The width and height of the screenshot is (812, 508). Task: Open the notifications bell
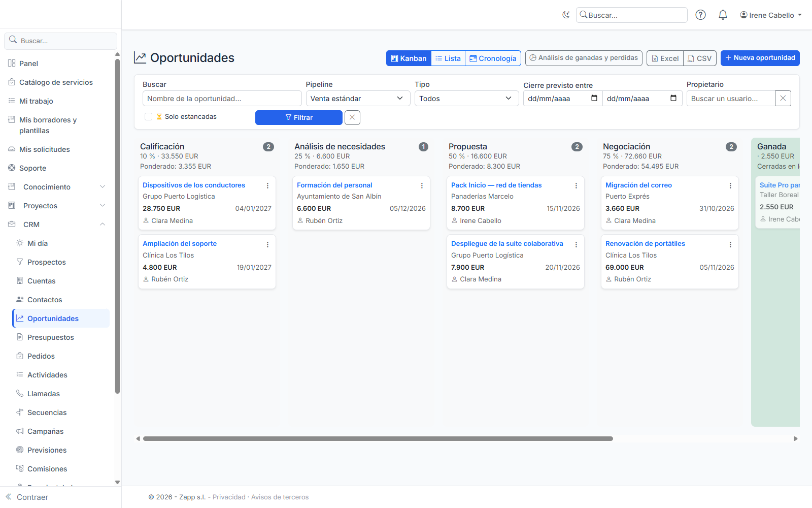723,15
